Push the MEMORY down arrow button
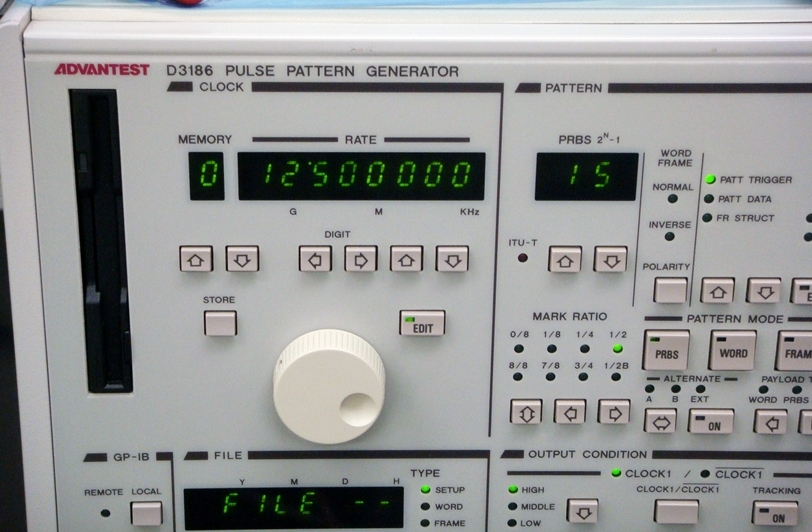 click(242, 259)
